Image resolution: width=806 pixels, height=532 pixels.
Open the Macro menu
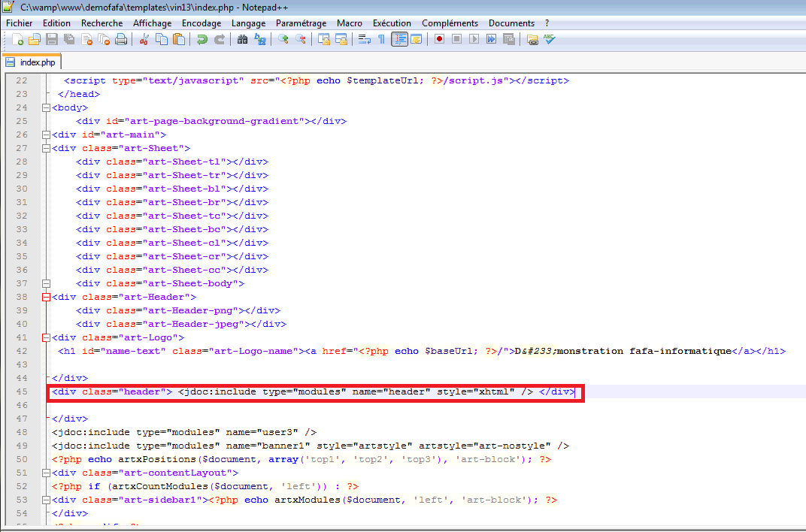350,23
